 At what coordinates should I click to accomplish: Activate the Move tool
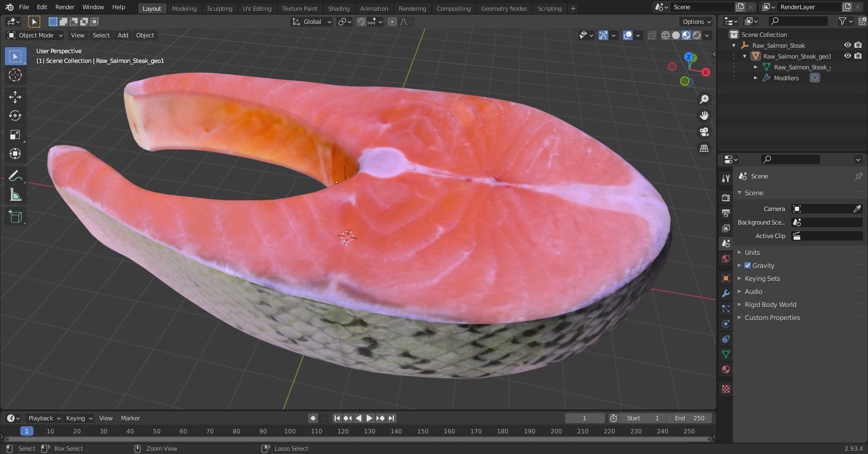(15, 97)
